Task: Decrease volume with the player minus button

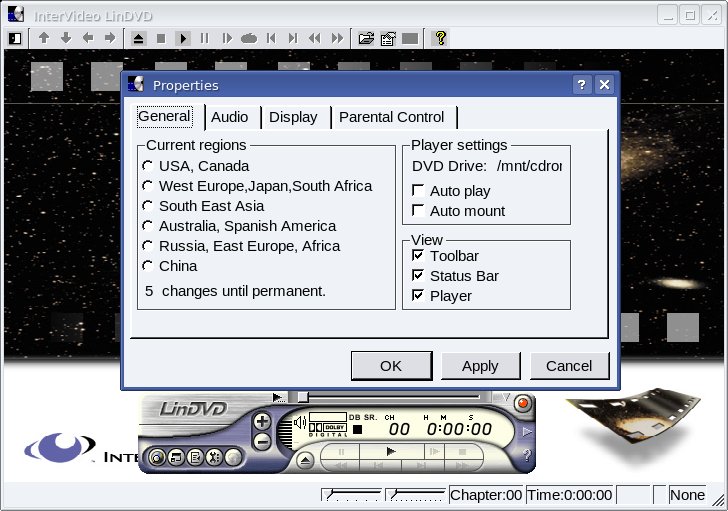Action: pos(262,441)
